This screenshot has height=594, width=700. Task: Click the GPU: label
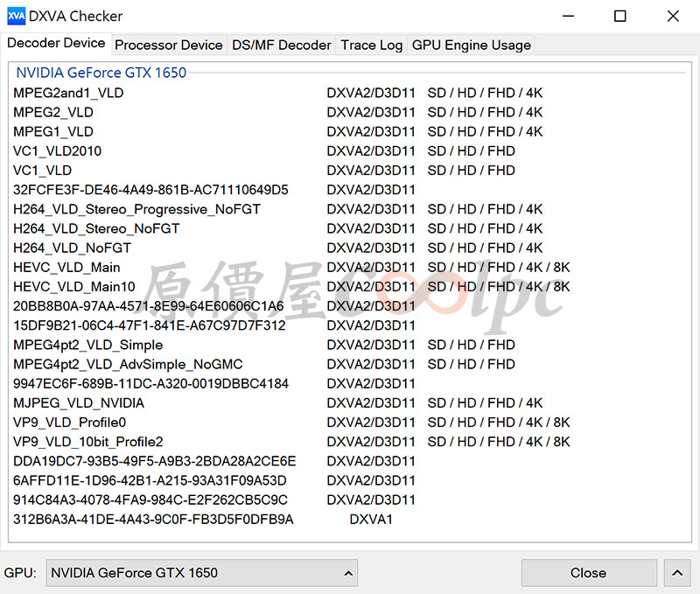[x=20, y=573]
